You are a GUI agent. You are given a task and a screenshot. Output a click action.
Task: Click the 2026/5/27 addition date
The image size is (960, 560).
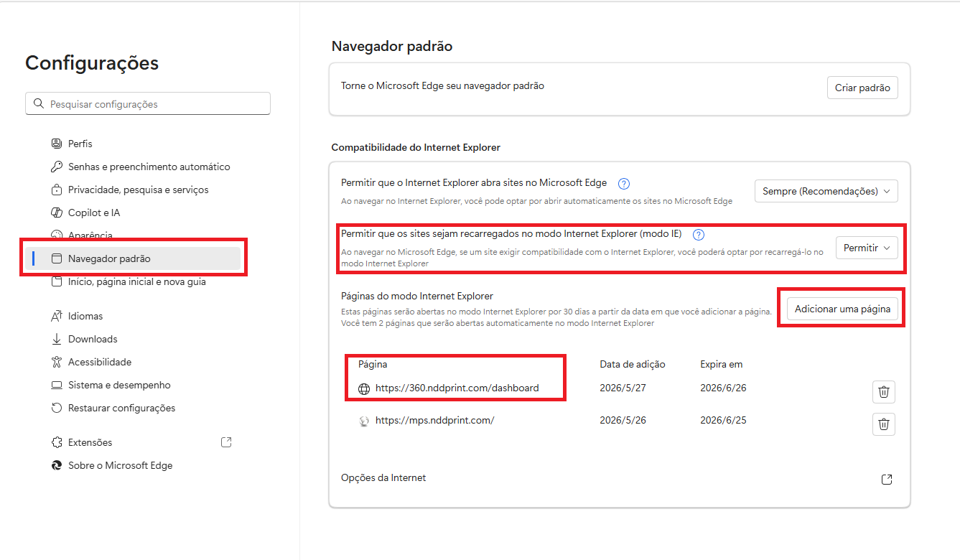[x=623, y=388]
